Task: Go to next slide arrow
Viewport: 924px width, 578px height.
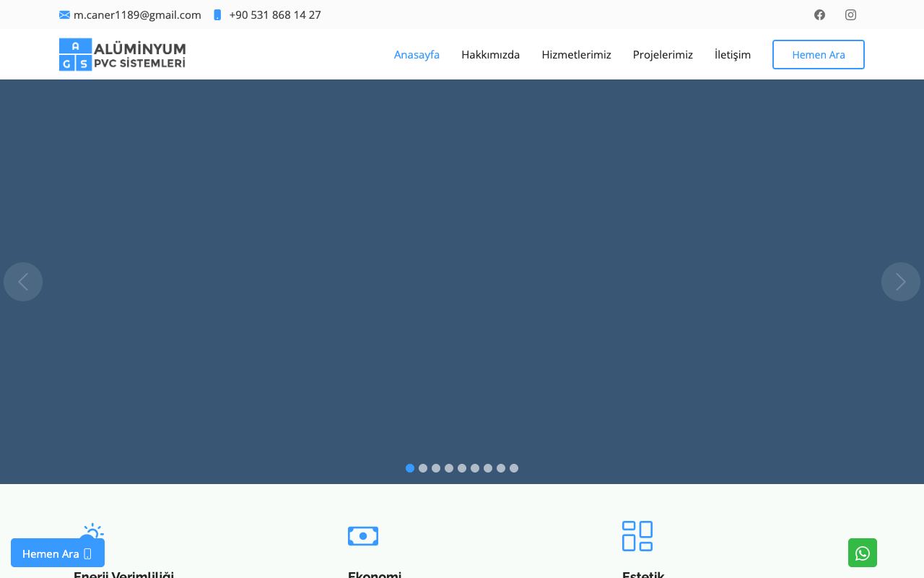Action: tap(901, 282)
